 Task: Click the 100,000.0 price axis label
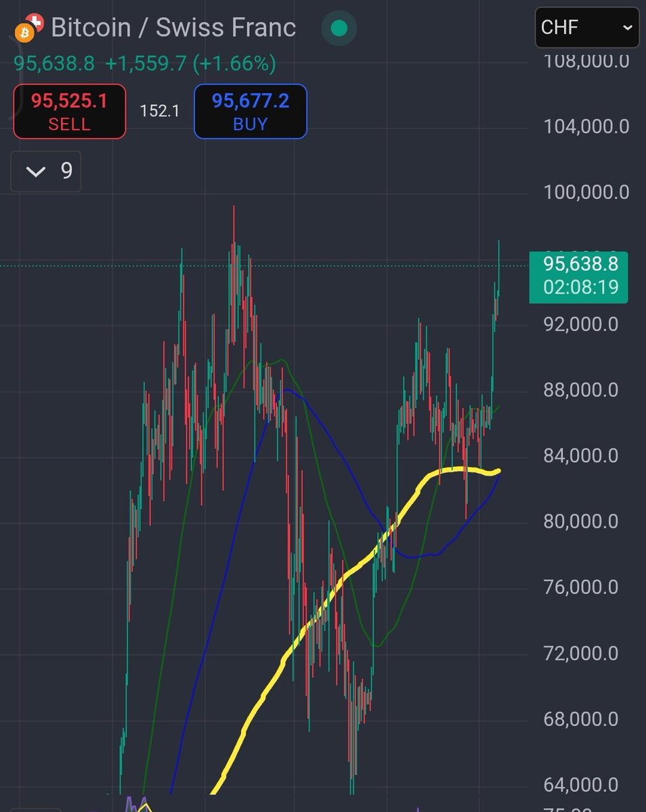pyautogui.click(x=586, y=192)
